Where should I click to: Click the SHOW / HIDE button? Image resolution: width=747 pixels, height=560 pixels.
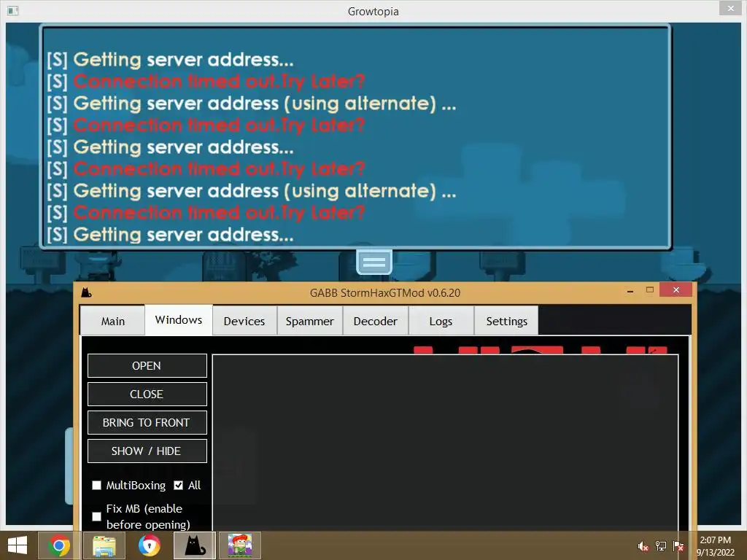[x=147, y=451]
